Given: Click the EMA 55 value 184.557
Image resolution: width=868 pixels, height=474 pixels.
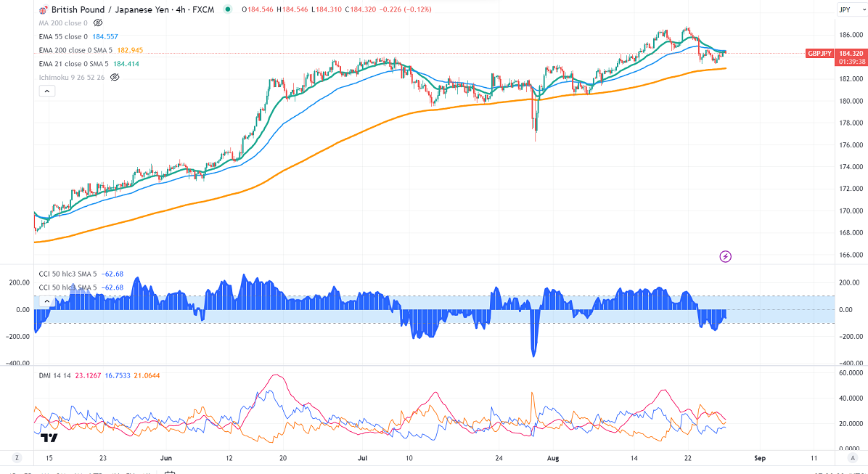Looking at the screenshot, I should (107, 36).
